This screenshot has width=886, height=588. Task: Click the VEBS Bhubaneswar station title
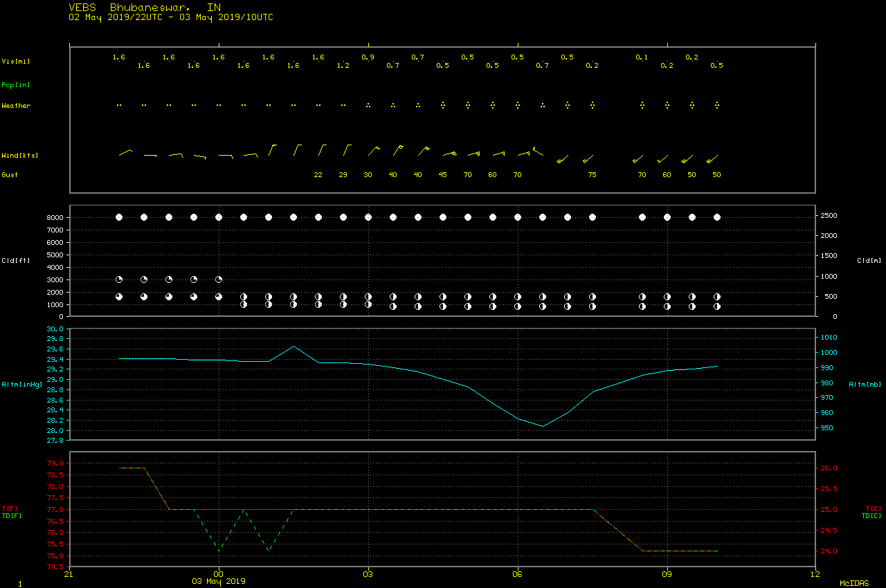[145, 7]
